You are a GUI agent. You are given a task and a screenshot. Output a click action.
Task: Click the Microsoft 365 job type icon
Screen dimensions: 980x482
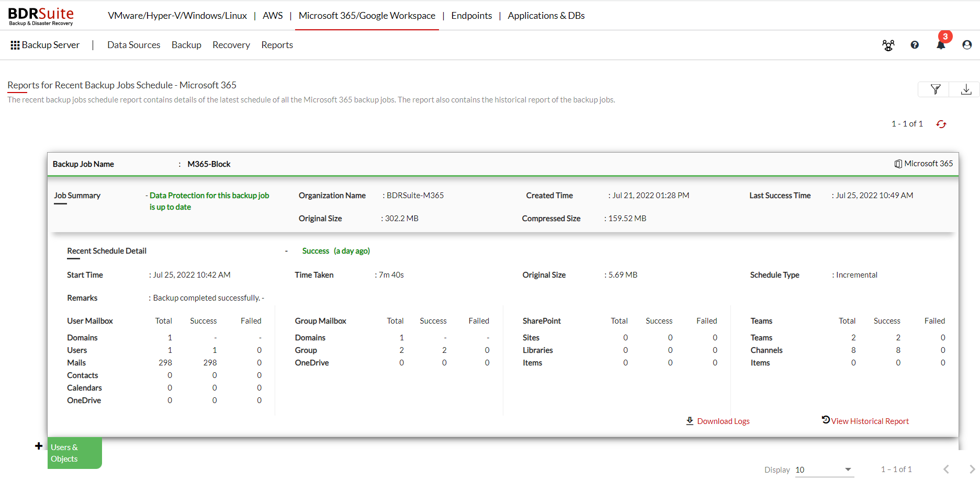tap(898, 164)
